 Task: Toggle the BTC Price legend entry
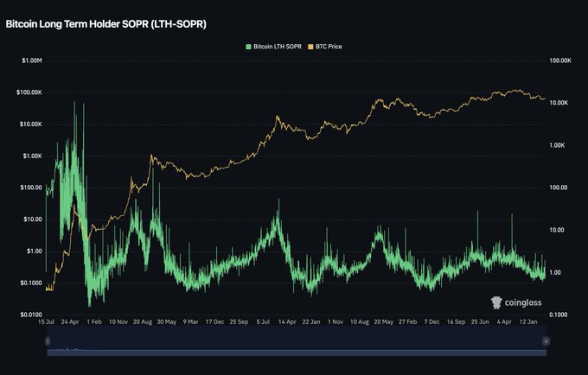click(x=325, y=47)
